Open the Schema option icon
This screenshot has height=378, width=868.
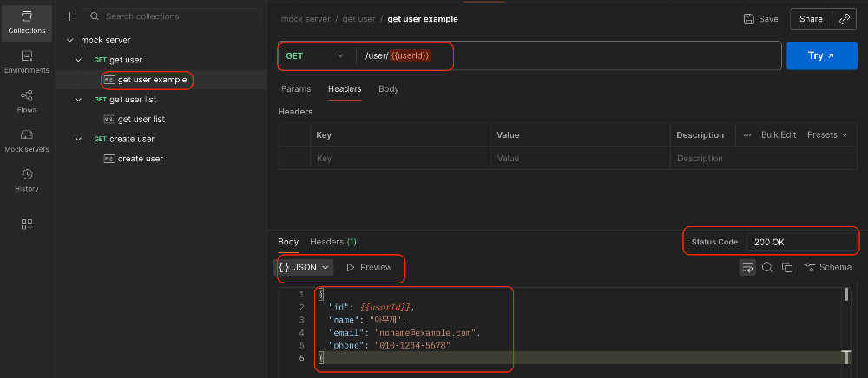tap(809, 268)
